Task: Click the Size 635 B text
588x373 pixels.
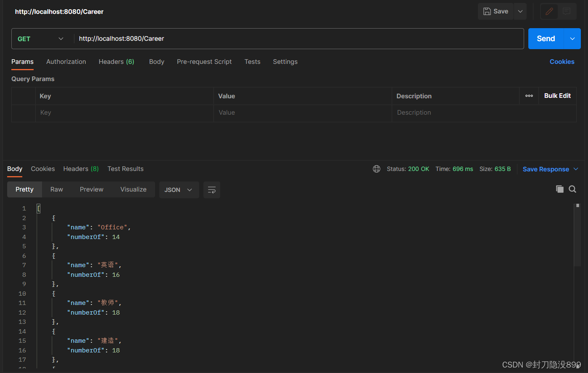Action: click(x=495, y=169)
